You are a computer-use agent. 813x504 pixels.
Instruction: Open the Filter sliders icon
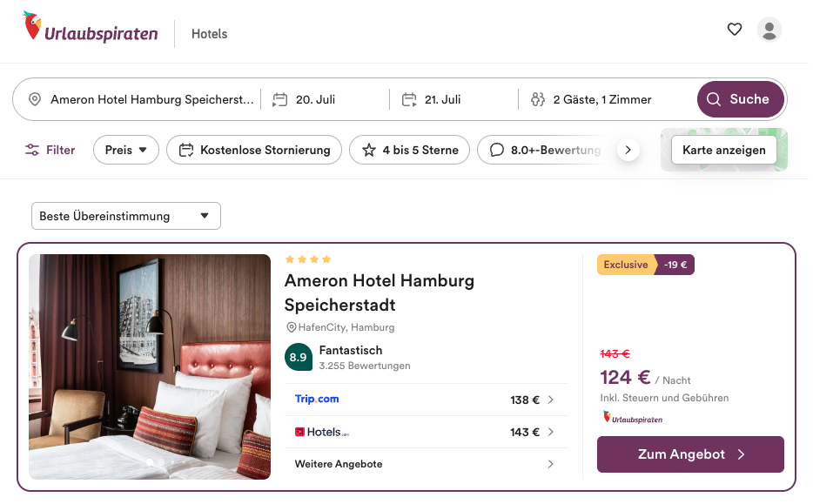pos(32,150)
